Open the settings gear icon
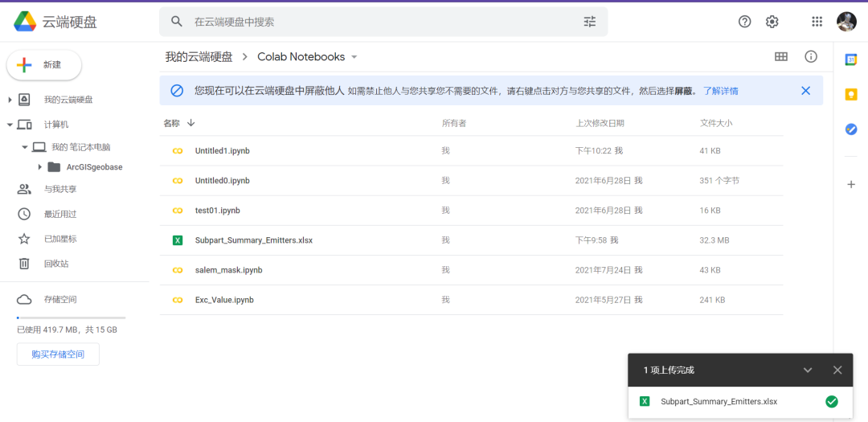 coord(772,22)
